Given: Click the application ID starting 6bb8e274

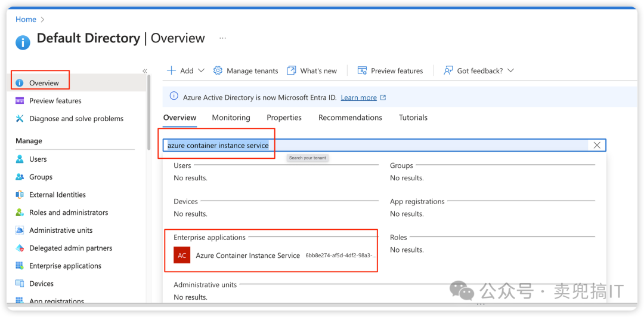Looking at the screenshot, I should click(341, 256).
